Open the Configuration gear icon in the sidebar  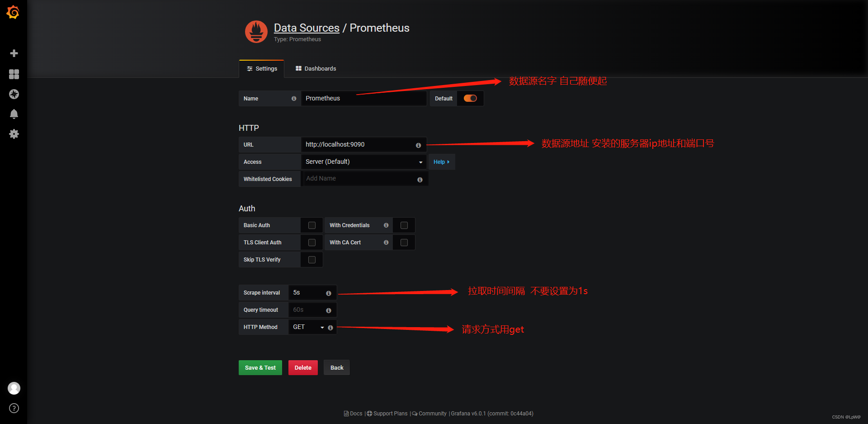click(x=14, y=134)
